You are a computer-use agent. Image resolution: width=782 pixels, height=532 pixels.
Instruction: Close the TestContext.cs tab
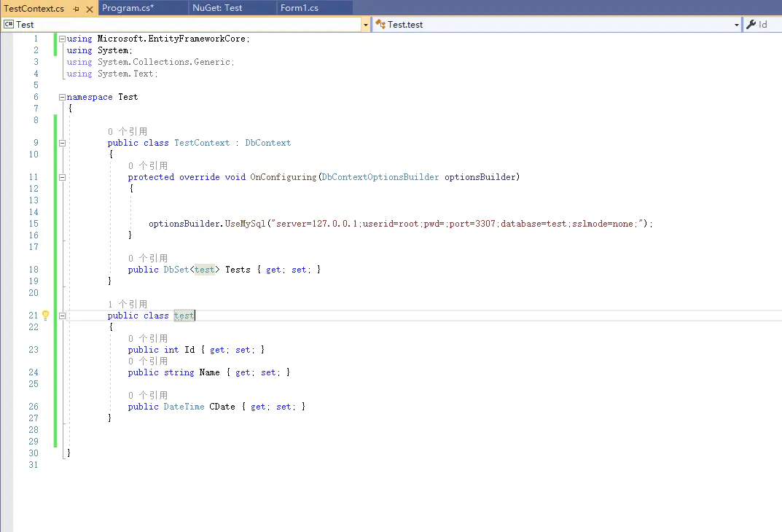click(x=90, y=9)
